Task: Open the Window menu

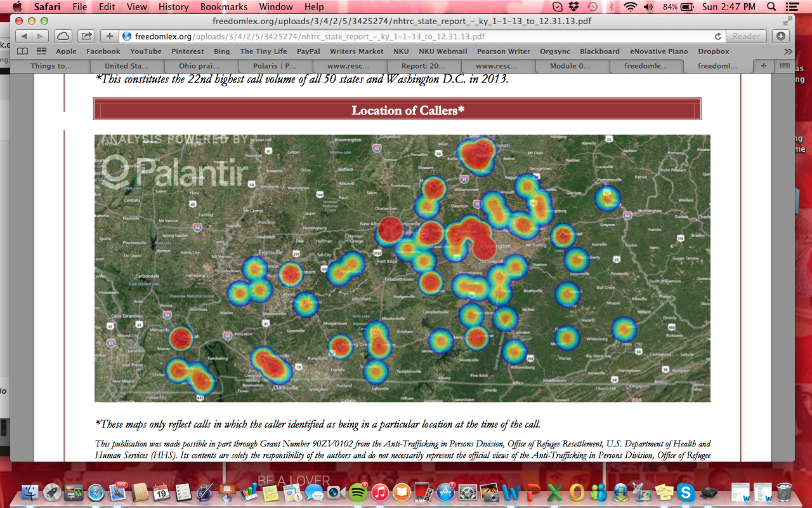Action: (x=276, y=7)
